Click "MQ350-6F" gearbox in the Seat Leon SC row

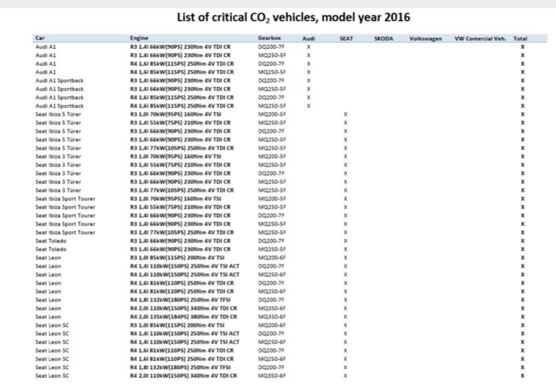tap(272, 376)
